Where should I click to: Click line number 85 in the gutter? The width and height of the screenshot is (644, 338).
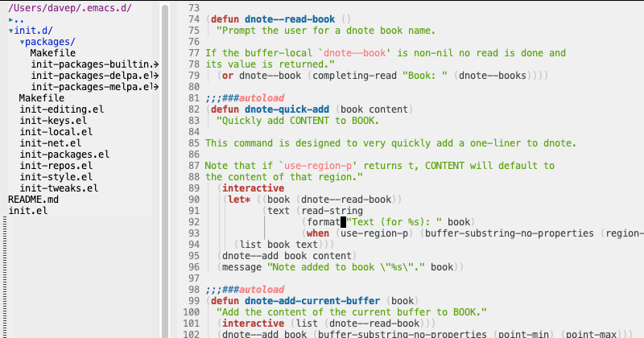(193, 143)
